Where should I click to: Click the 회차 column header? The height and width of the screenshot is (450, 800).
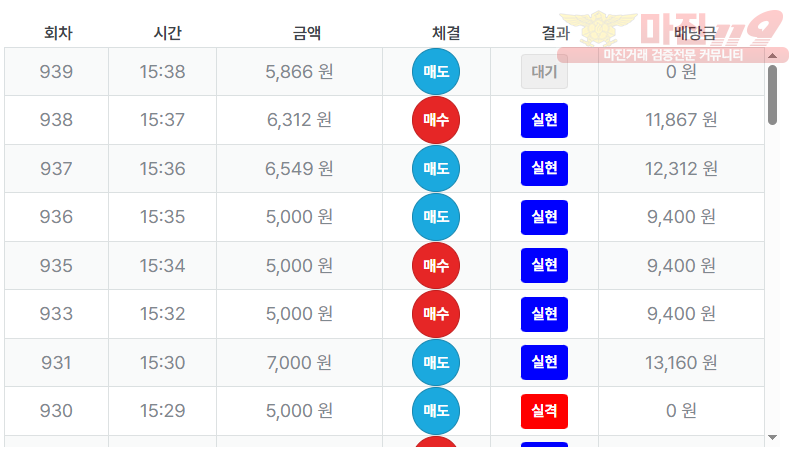(x=58, y=33)
